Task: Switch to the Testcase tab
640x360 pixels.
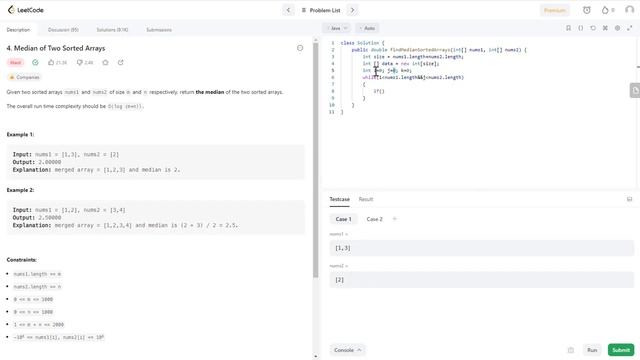Action: point(340,199)
